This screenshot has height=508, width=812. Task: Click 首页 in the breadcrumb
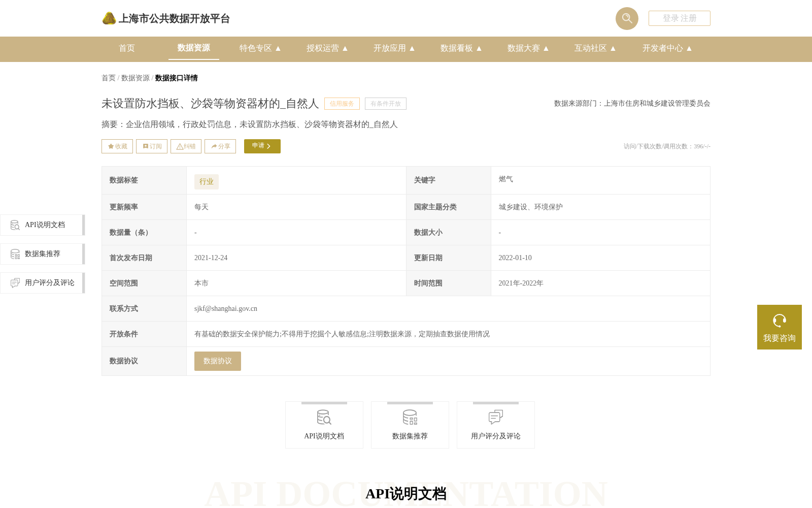click(x=109, y=78)
